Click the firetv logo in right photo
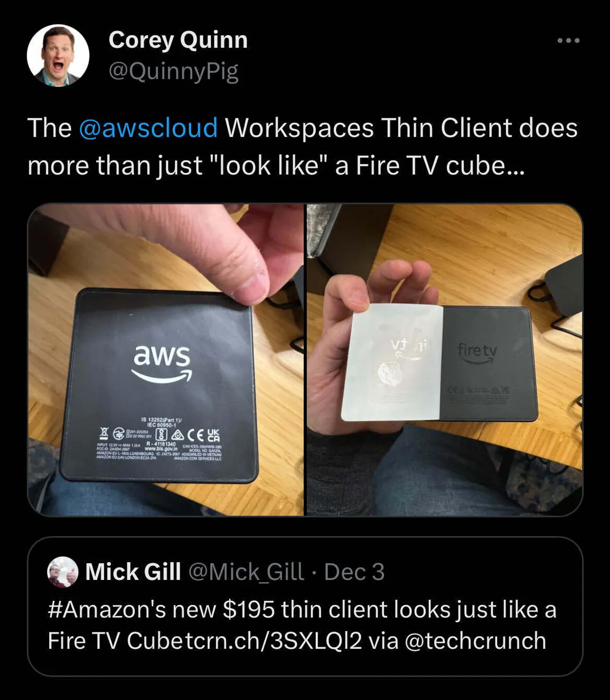This screenshot has width=610, height=700. (x=477, y=352)
